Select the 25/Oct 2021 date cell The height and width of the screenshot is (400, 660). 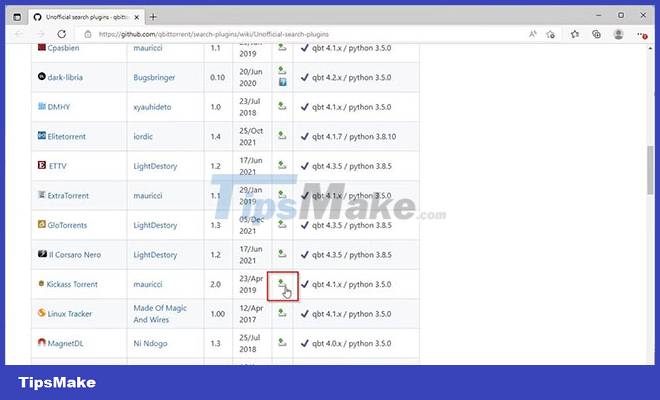tap(251, 136)
